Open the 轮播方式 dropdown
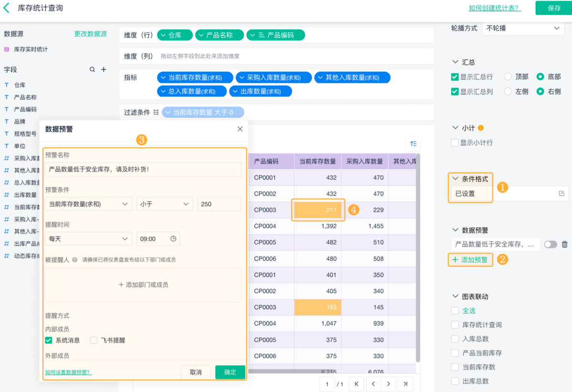The width and height of the screenshot is (572, 392). [523, 28]
